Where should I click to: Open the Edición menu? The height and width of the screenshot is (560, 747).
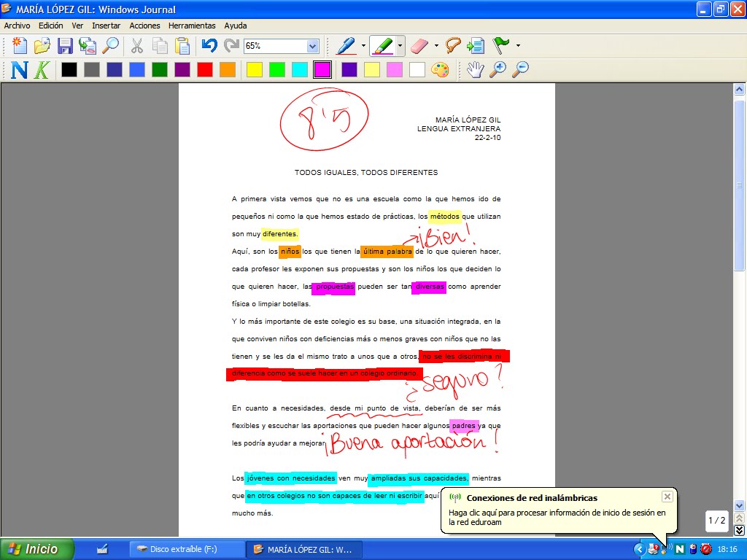point(50,26)
